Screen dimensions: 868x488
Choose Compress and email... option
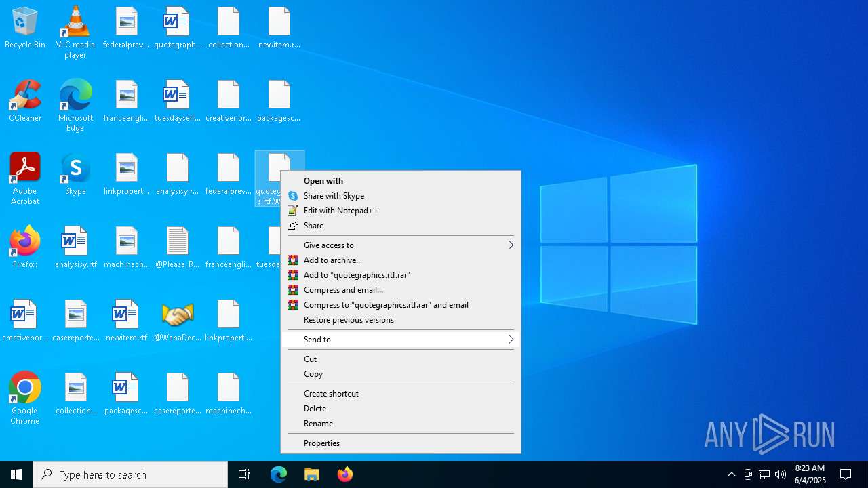[x=401, y=290]
